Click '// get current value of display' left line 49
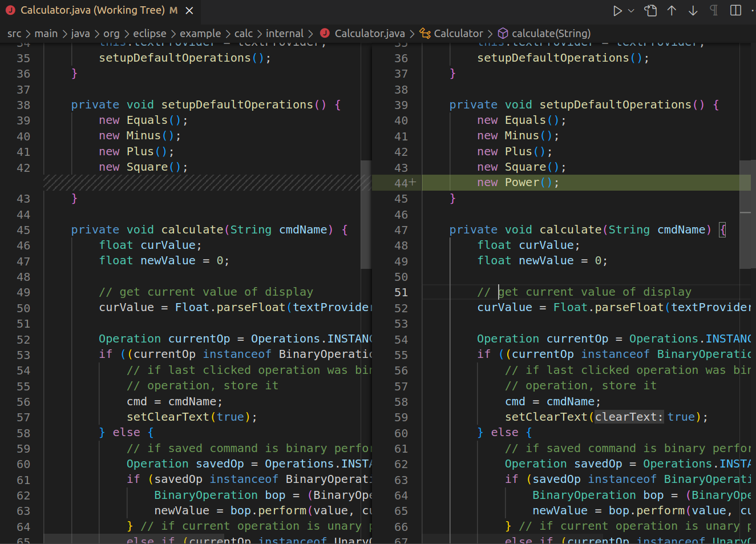The image size is (756, 544). click(206, 292)
